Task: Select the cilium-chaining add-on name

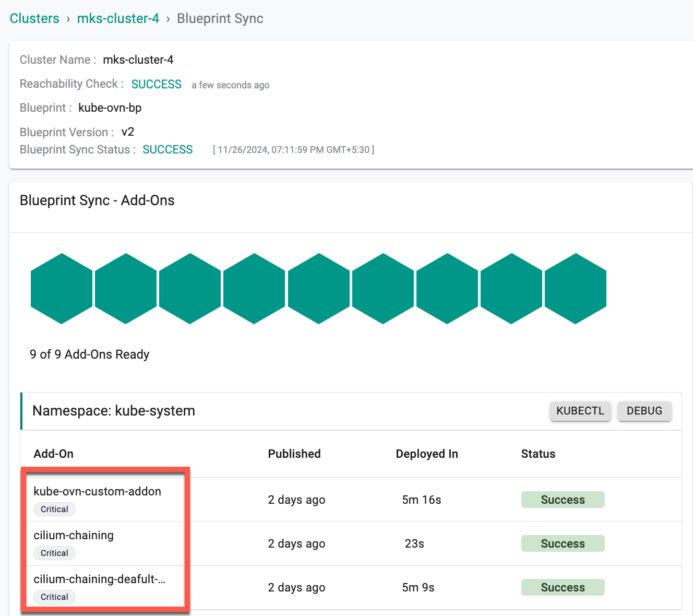Action: [74, 535]
